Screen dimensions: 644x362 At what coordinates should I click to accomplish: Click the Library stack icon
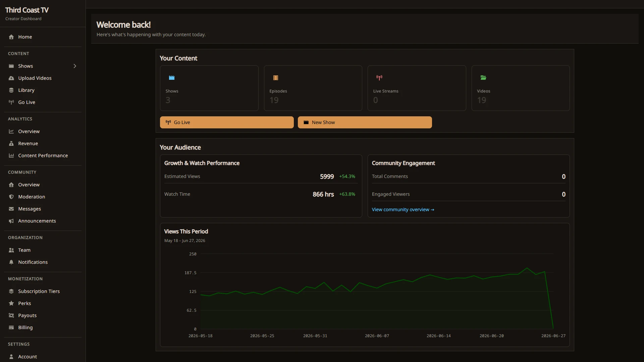tap(11, 90)
